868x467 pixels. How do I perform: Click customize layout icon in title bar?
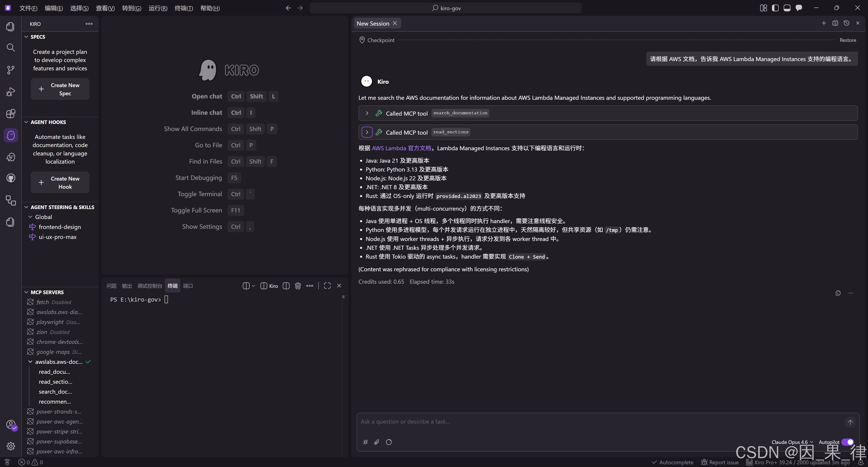tap(764, 8)
